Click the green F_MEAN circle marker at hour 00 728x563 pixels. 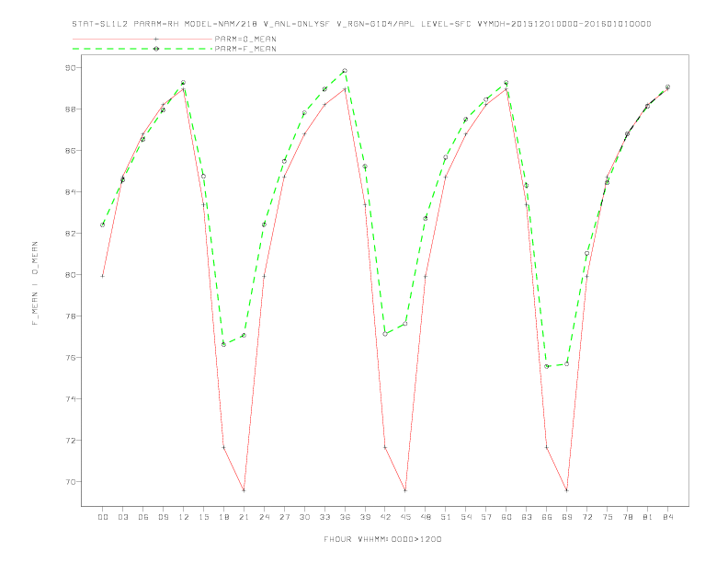pos(103,224)
